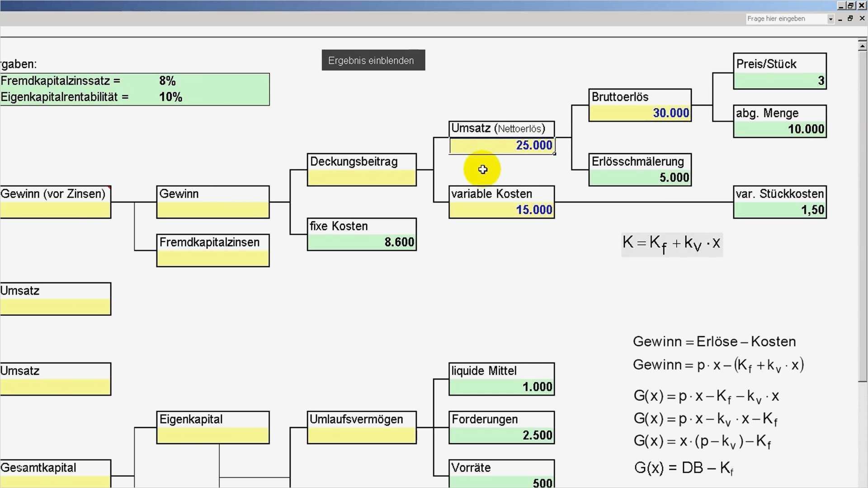Select the Bruttoerlös result cell 30.000

pos(639,113)
